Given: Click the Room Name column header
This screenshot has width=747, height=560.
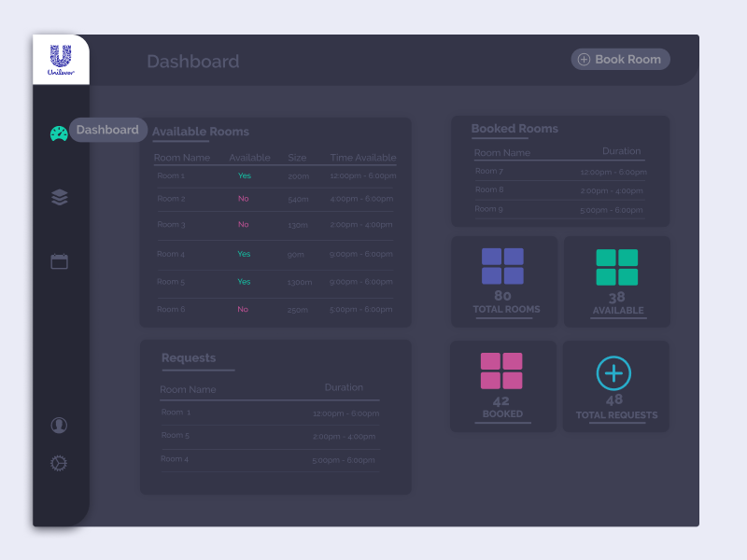Looking at the screenshot, I should pyautogui.click(x=183, y=157).
